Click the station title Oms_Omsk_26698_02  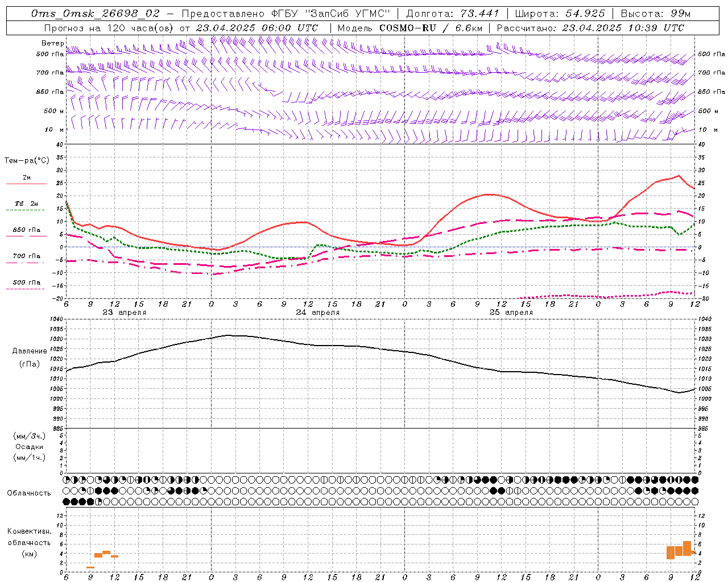95,14
